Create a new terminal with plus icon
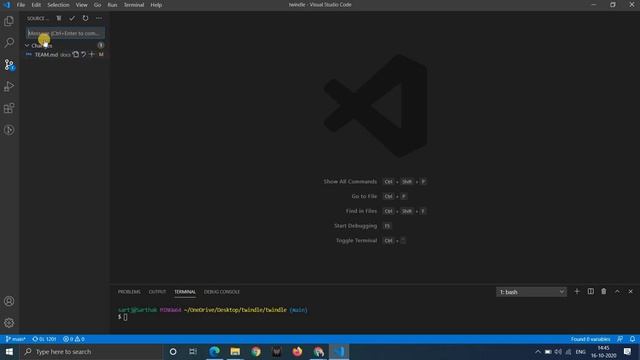Screen dimensions: 640x360 (577, 291)
